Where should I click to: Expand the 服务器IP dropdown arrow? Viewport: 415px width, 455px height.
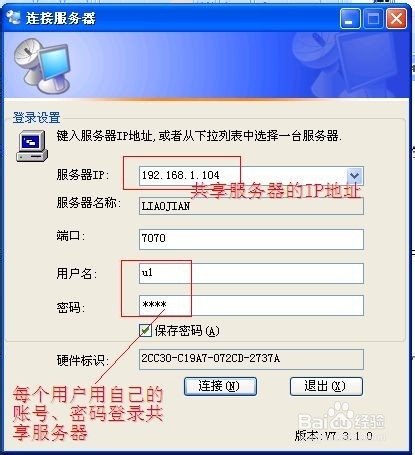pos(354,175)
